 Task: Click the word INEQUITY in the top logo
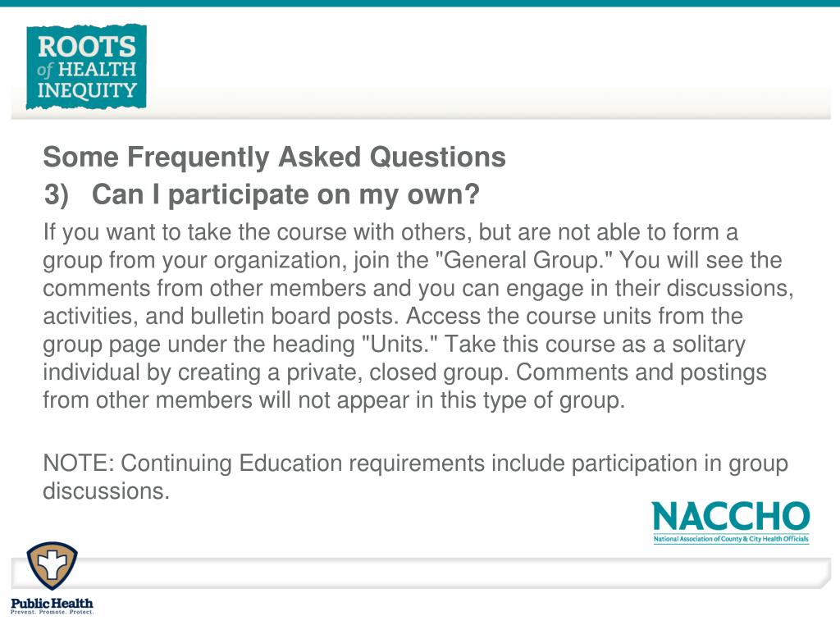(87, 90)
